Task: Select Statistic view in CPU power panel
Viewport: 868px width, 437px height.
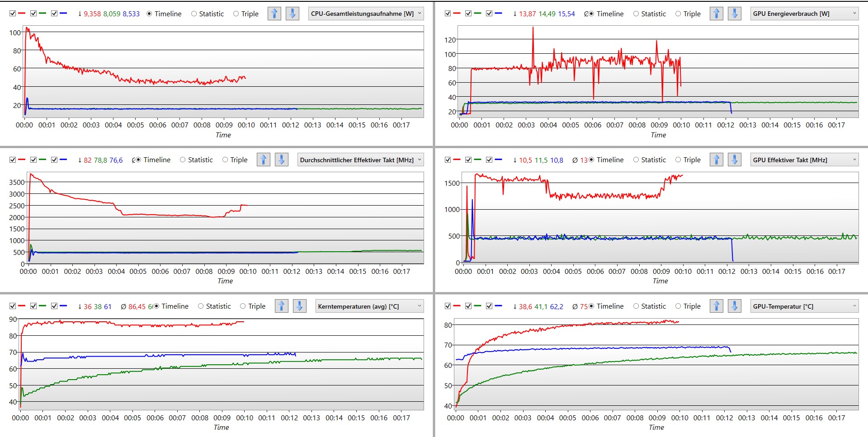Action: (x=194, y=14)
